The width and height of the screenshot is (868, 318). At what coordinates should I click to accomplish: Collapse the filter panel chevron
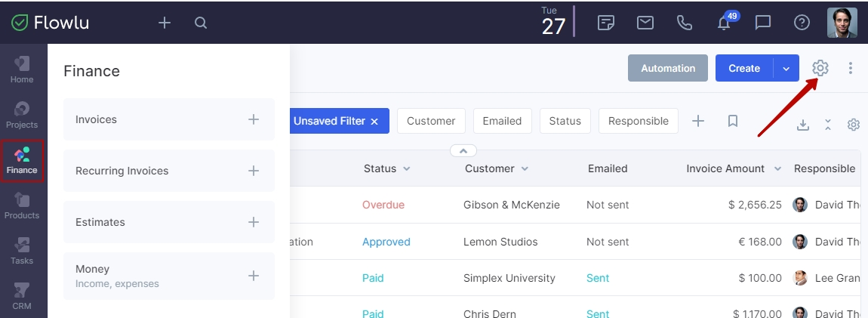463,150
